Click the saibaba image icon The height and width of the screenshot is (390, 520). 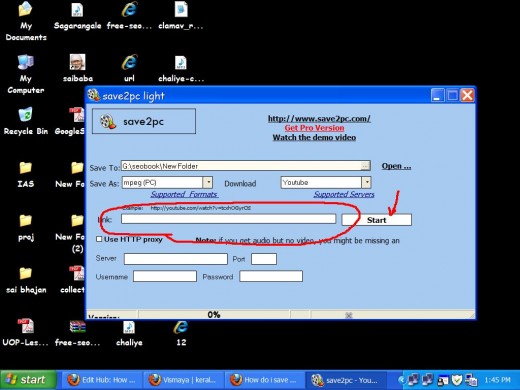[78, 68]
